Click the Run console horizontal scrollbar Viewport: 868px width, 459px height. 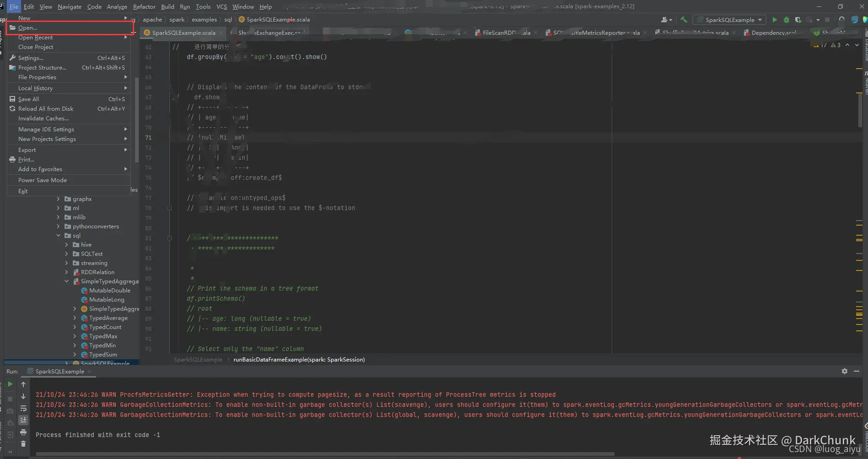click(325, 454)
